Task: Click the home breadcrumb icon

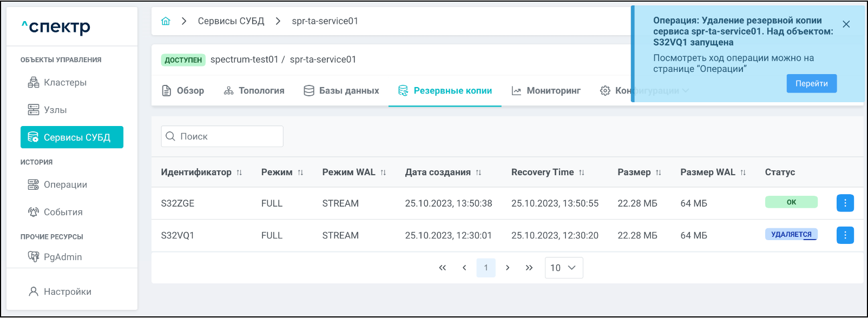Action: tap(166, 21)
